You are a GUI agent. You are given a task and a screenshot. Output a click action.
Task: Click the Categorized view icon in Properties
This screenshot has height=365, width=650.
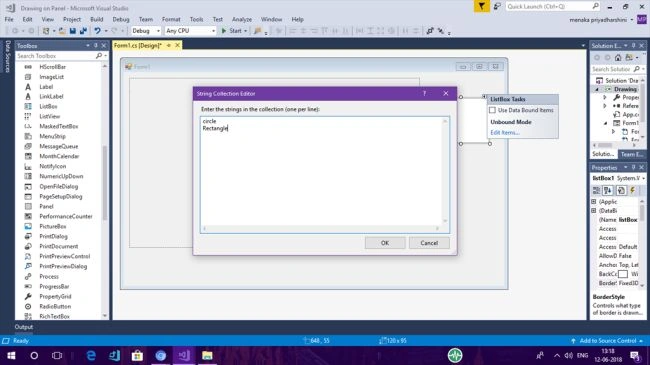596,190
